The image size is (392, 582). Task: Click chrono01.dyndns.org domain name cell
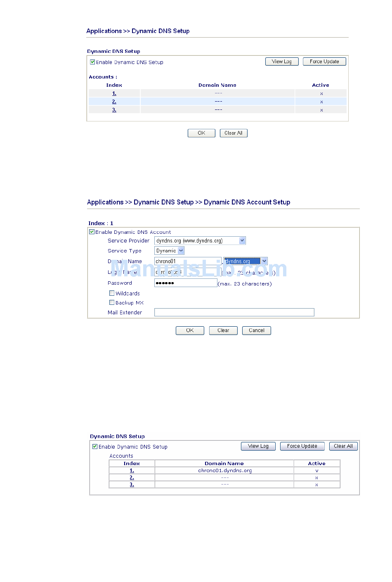[x=225, y=470]
